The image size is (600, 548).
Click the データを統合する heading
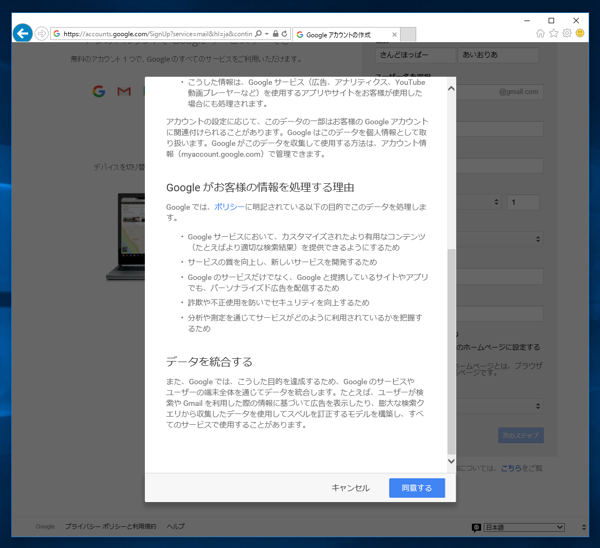point(209,362)
